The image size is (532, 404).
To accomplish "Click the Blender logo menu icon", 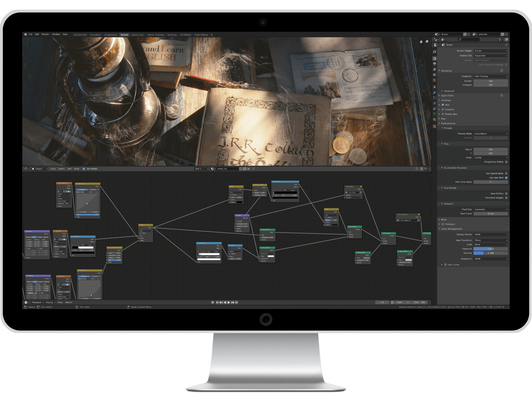I will (x=25, y=35).
